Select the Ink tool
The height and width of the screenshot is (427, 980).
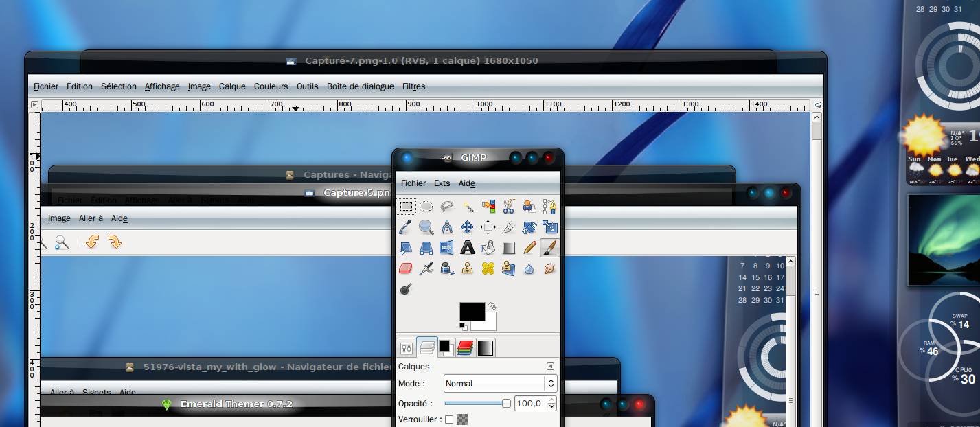(447, 268)
